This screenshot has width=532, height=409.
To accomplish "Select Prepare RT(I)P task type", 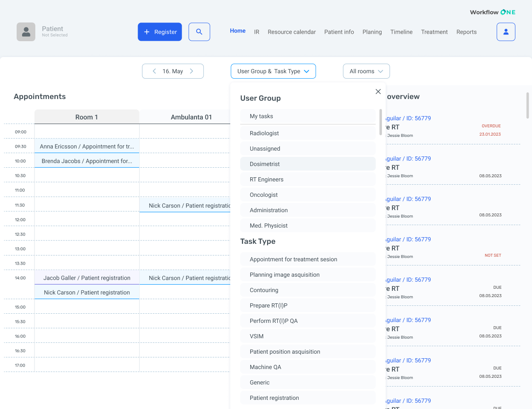I will point(308,305).
